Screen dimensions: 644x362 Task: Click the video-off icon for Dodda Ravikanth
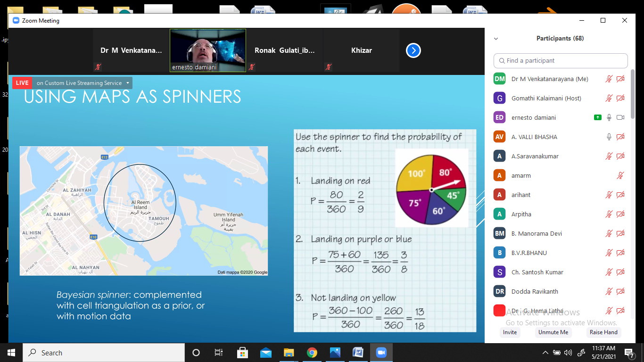pos(620,292)
